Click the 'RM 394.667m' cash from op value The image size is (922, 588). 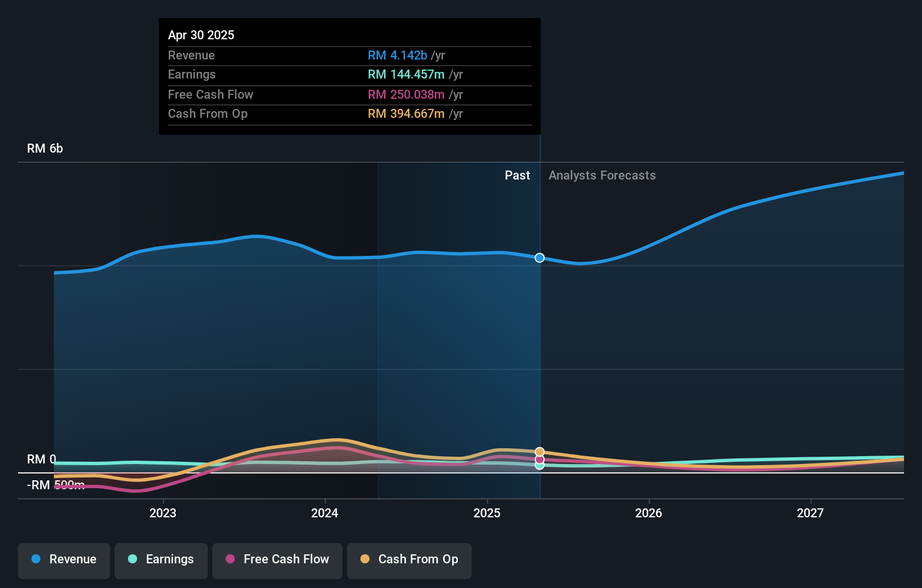(406, 114)
